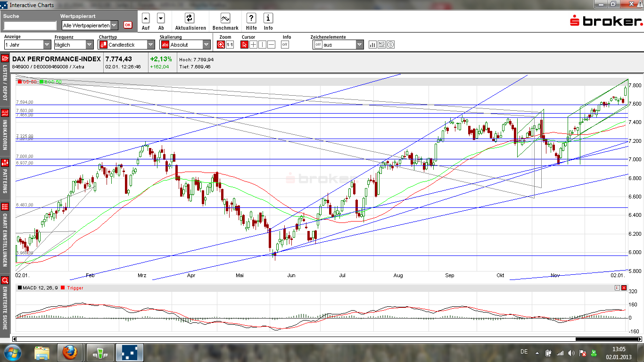Reset zoom with the 1:1 icon

tap(230, 45)
